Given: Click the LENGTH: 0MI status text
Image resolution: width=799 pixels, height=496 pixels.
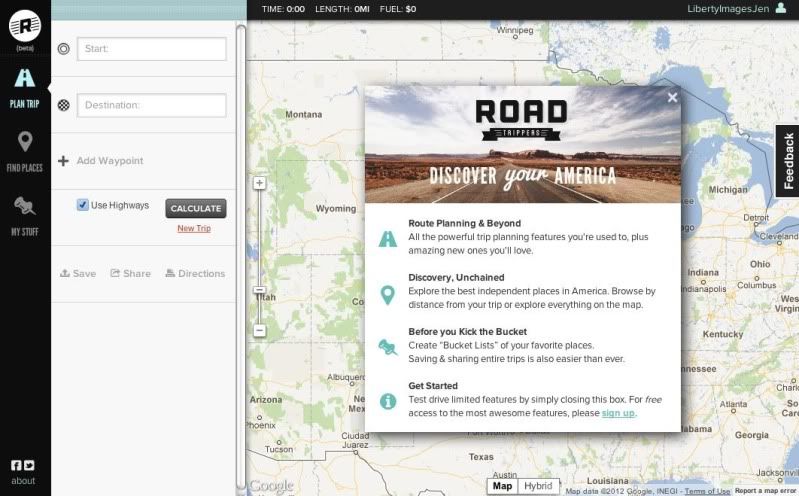Looking at the screenshot, I should (342, 9).
